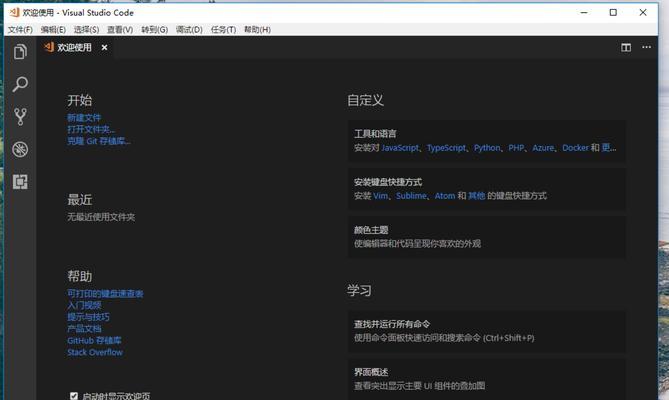Install Atom keyboard shortcuts link

pyautogui.click(x=445, y=196)
